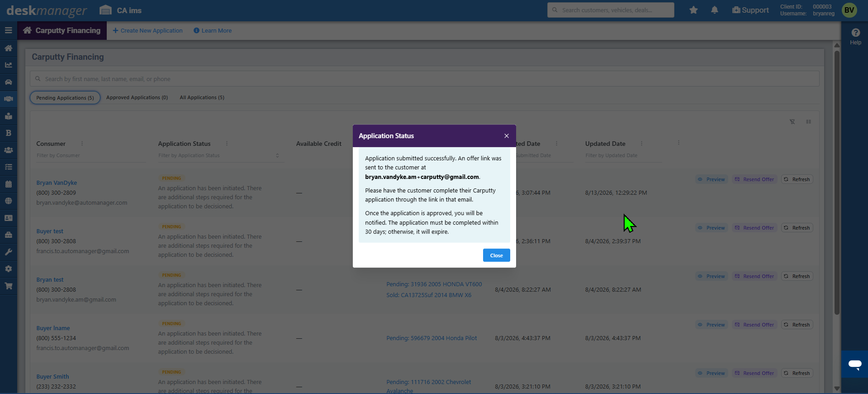Open the notifications bell icon

tap(715, 10)
